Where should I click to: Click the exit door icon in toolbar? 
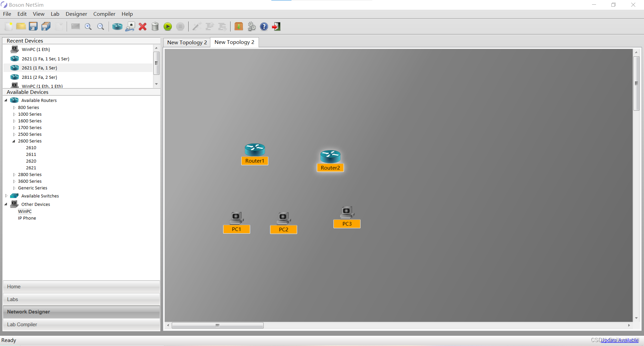[276, 26]
